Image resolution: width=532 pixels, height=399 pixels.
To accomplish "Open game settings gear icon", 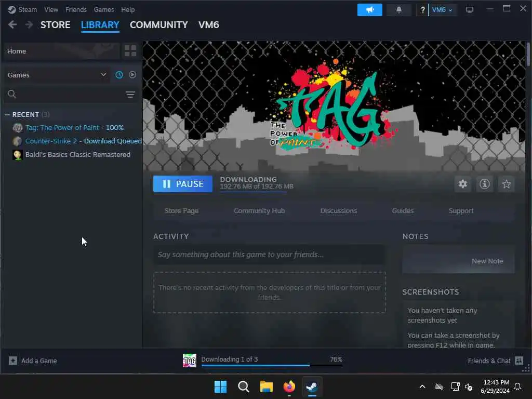I will click(x=463, y=184).
